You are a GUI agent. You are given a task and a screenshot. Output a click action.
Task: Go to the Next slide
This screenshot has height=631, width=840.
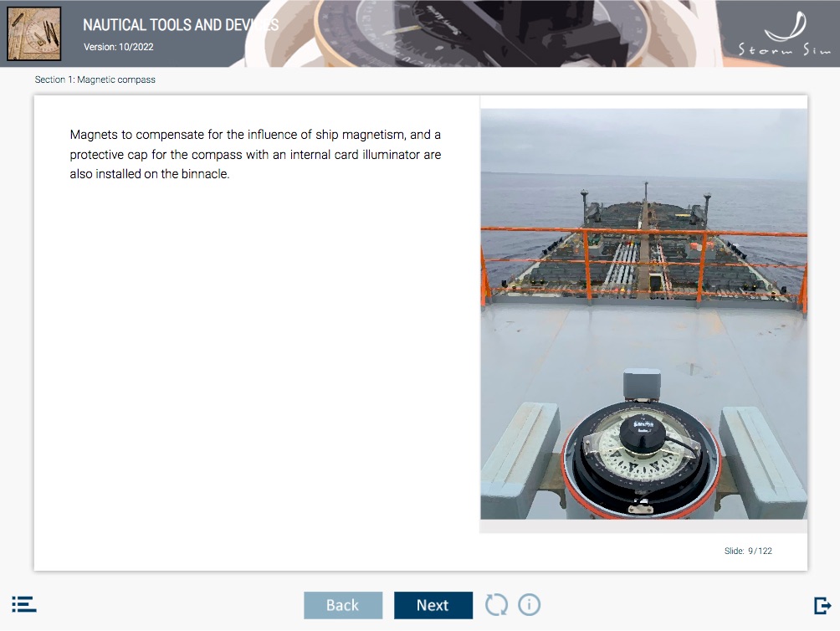[433, 605]
